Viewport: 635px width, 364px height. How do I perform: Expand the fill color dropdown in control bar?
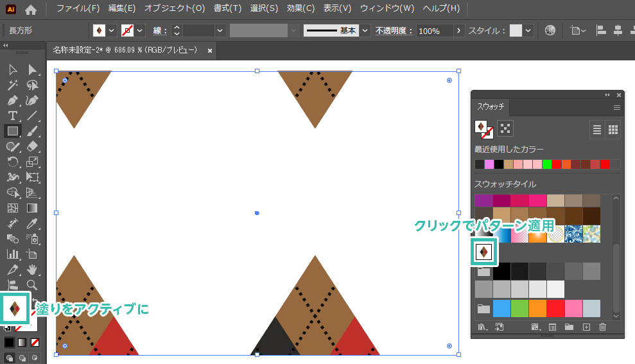(x=112, y=31)
